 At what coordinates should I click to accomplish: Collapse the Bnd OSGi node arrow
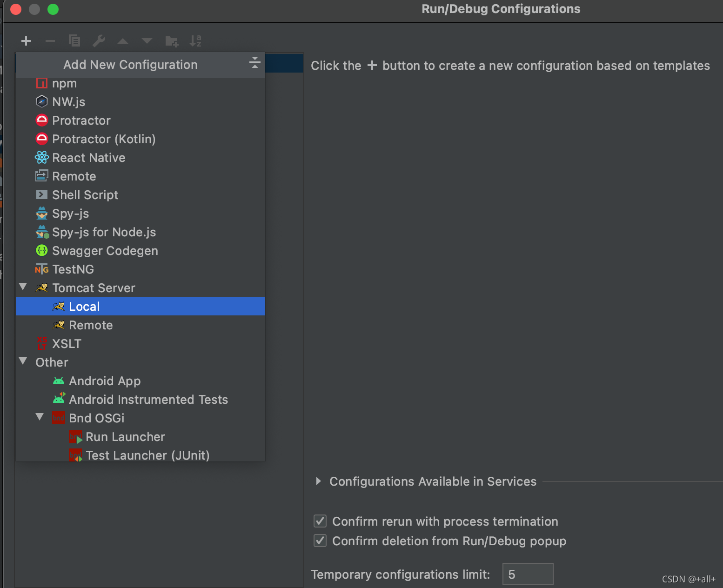(x=40, y=417)
